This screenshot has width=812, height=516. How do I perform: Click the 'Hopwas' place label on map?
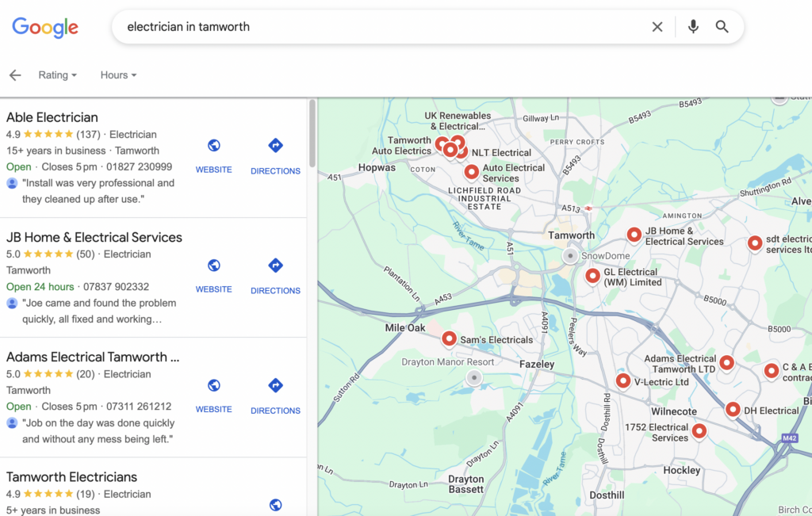[x=377, y=168]
